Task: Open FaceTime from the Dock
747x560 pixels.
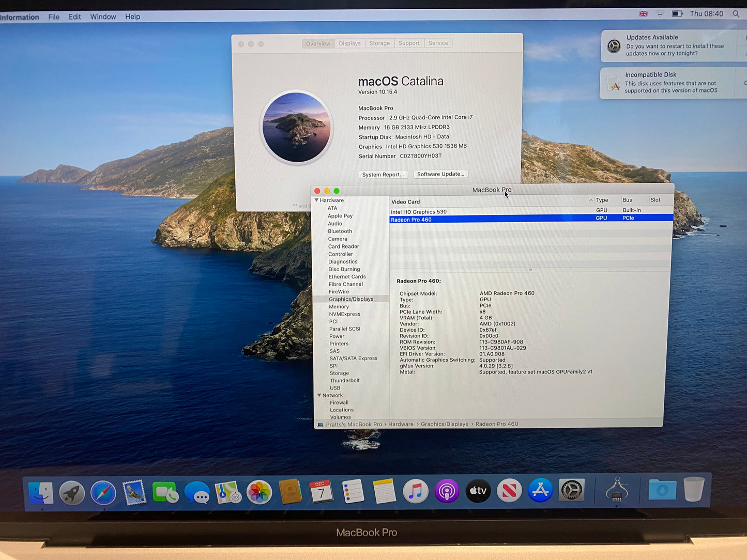Action: (165, 492)
